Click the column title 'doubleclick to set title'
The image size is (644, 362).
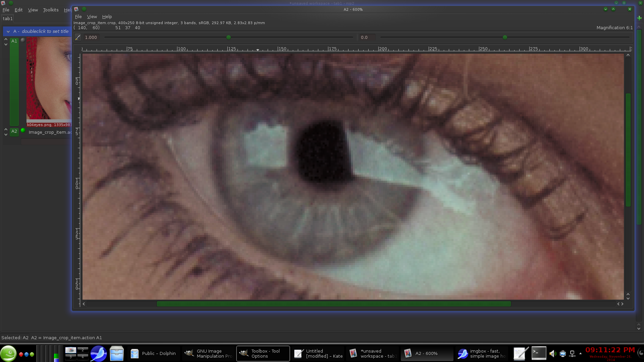(x=45, y=32)
